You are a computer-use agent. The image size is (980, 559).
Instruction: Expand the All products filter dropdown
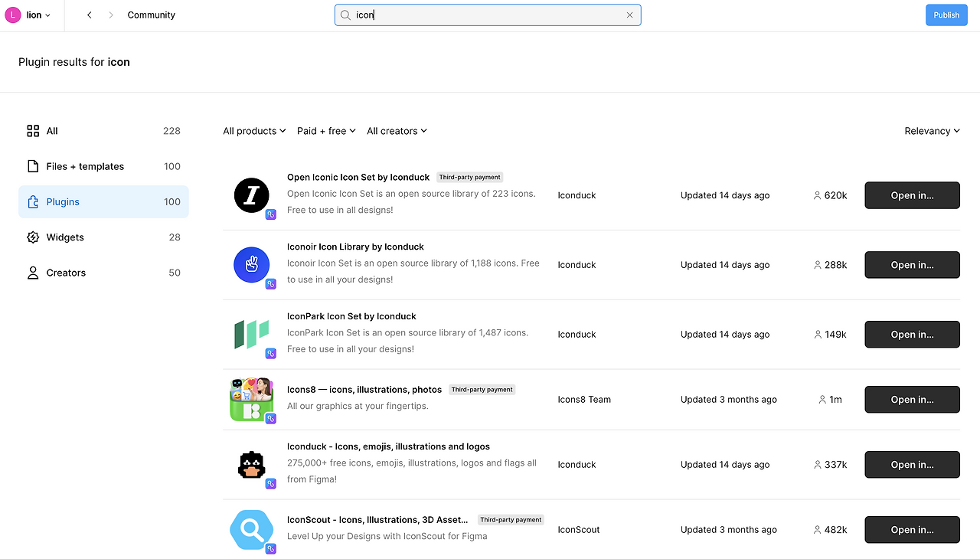(254, 131)
